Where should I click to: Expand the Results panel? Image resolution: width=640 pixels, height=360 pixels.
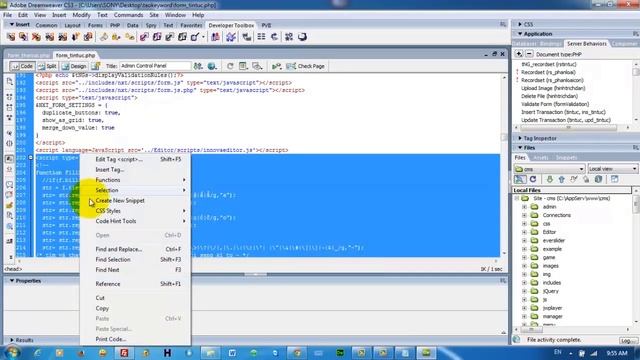(x=12, y=340)
